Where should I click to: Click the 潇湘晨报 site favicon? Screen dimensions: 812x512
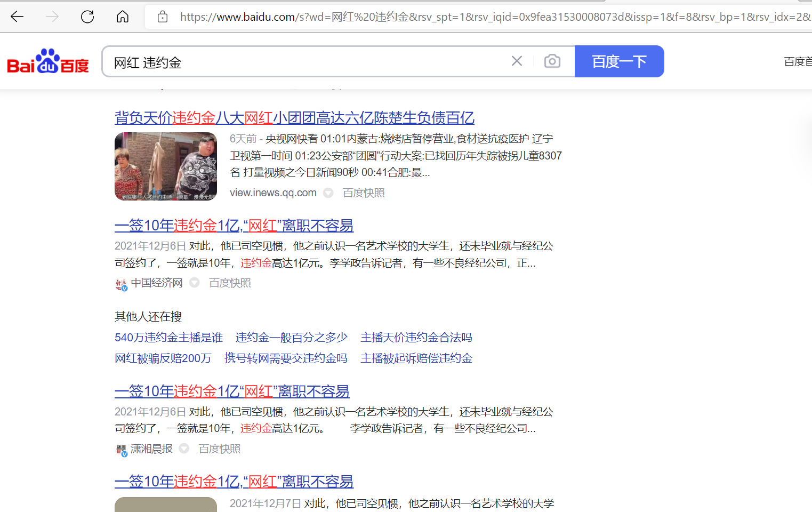[x=120, y=449]
